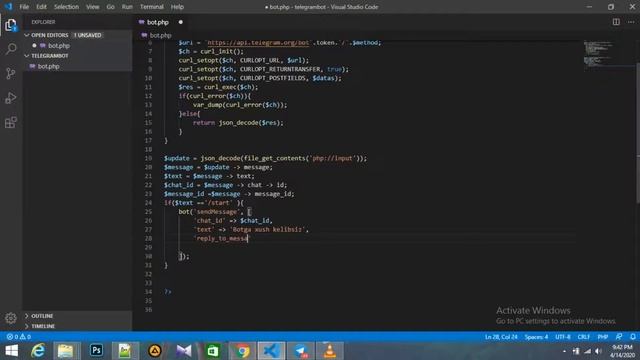Open the View menu
This screenshot has height=360, width=640.
(93, 7)
